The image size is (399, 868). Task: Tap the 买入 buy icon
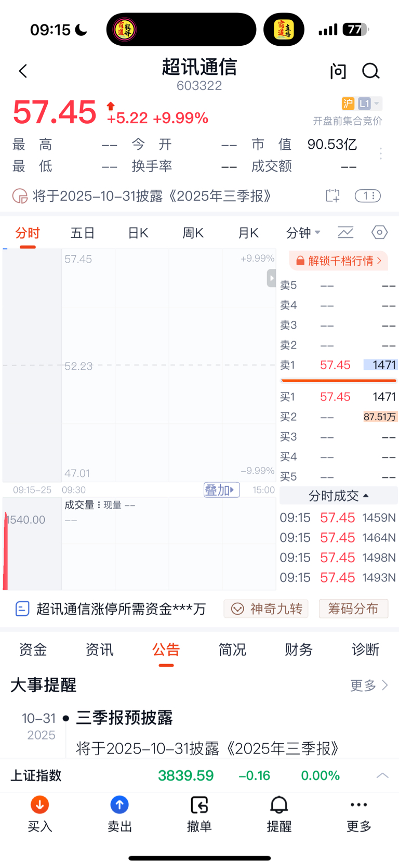[40, 805]
